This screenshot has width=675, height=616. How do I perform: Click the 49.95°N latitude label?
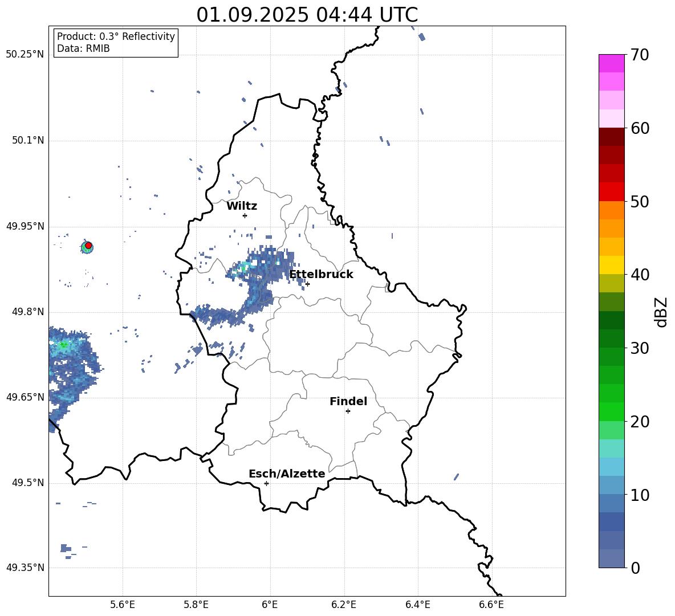coord(25,226)
